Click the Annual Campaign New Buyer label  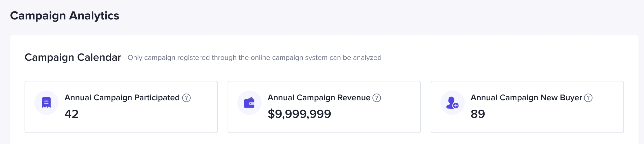tap(526, 98)
